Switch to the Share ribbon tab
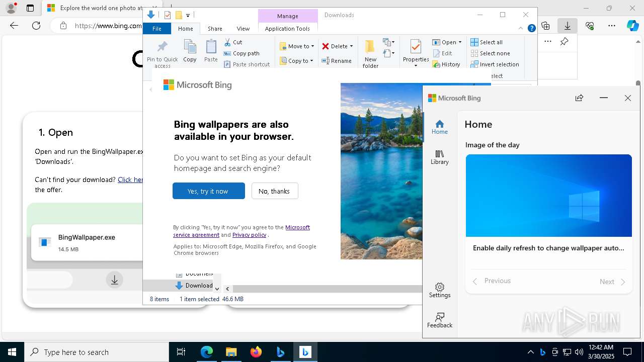Image resolution: width=644 pixels, height=362 pixels. click(215, 29)
